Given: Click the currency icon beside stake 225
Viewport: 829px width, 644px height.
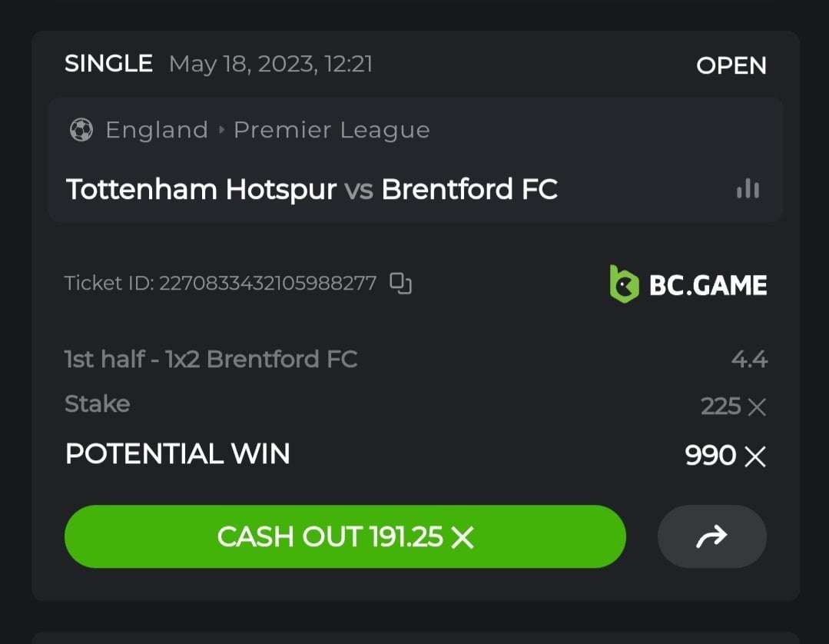Looking at the screenshot, I should point(757,407).
